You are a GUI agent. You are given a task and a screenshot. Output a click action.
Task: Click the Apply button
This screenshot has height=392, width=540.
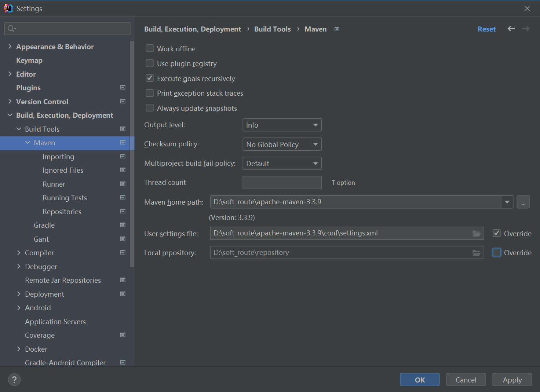(512, 380)
